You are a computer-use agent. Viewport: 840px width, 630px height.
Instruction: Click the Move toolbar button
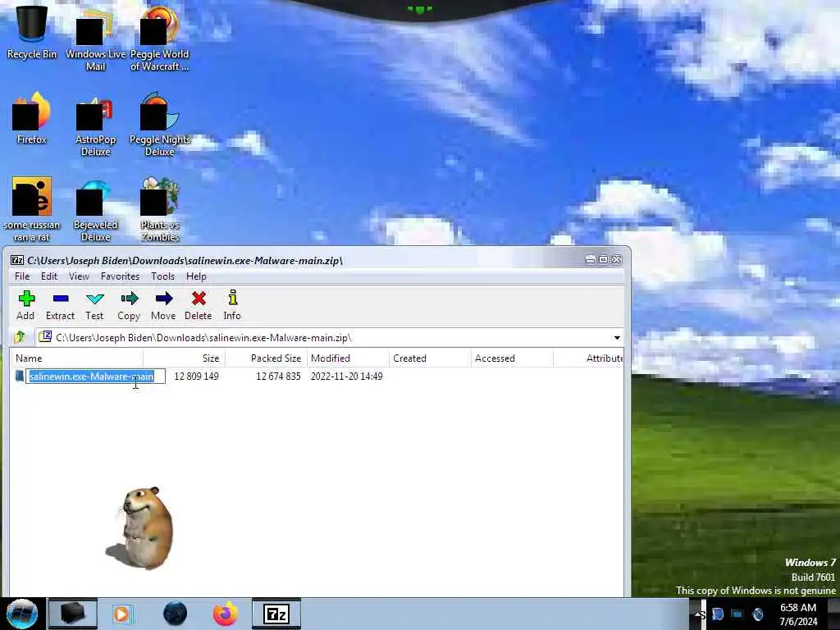(x=163, y=305)
